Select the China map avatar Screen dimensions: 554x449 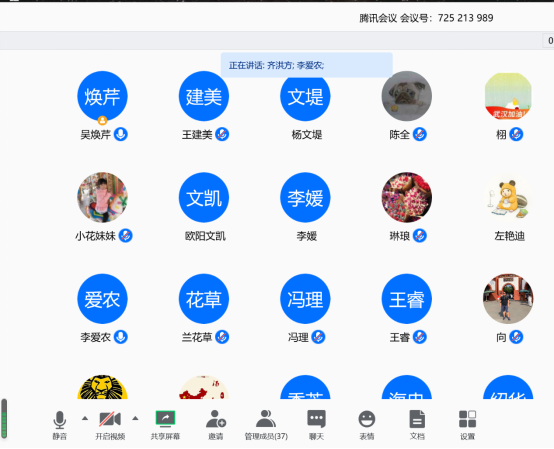[204, 387]
